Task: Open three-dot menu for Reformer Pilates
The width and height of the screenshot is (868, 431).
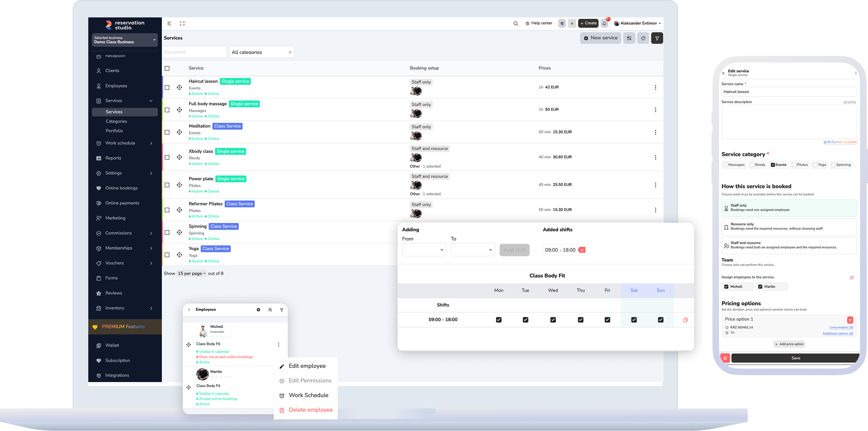Action: (x=655, y=210)
